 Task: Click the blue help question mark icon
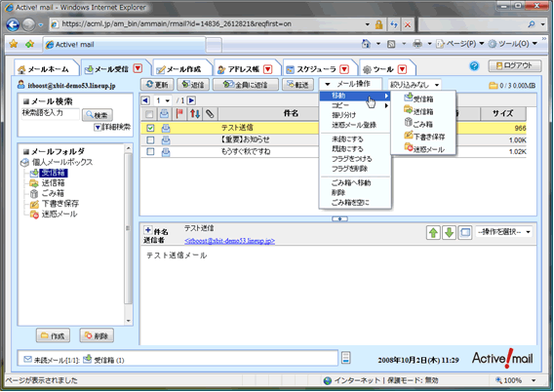(x=474, y=66)
